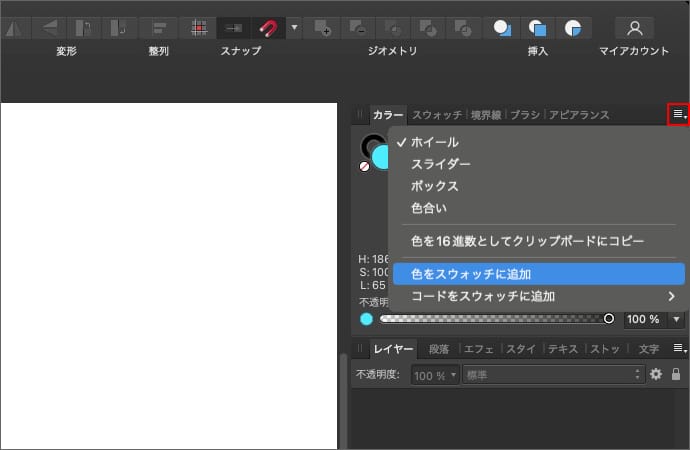Click the no-fill (none) color icon
Image resolution: width=690 pixels, height=450 pixels.
coord(364,167)
